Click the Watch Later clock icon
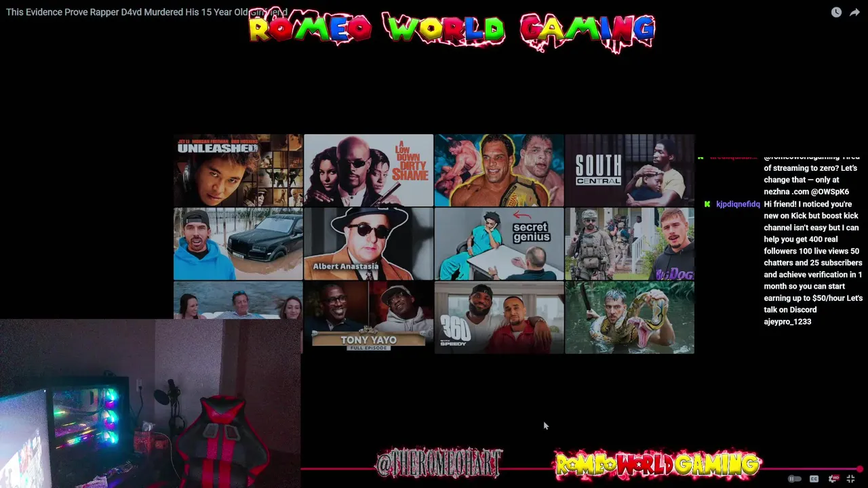Screen dimensions: 868x488 (836, 12)
